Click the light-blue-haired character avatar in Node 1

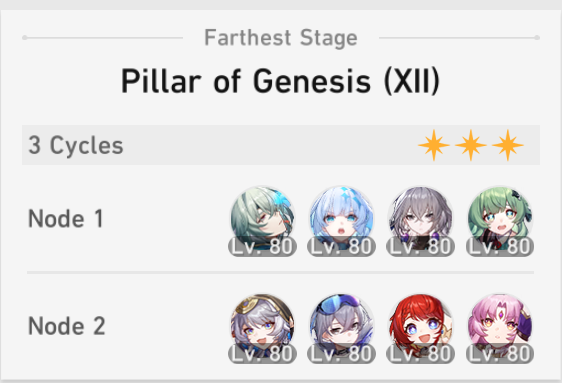coord(342,218)
